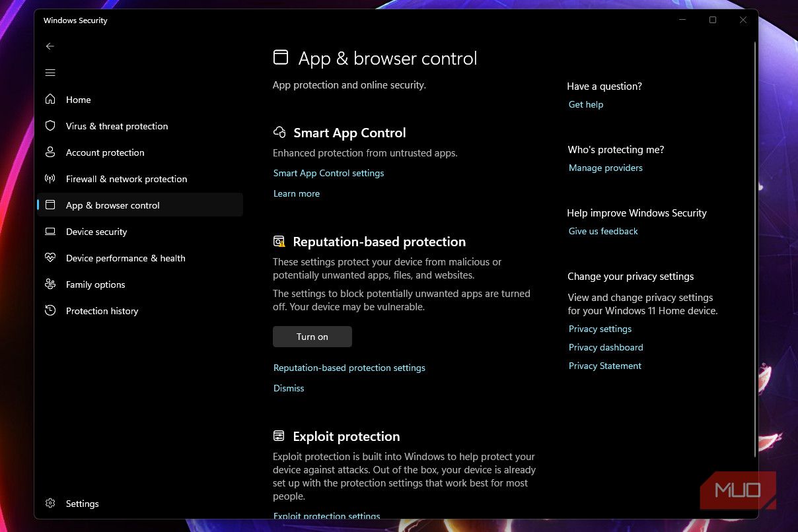The height and width of the screenshot is (532, 798).
Task: Open Exploit protection settings link
Action: tap(327, 515)
